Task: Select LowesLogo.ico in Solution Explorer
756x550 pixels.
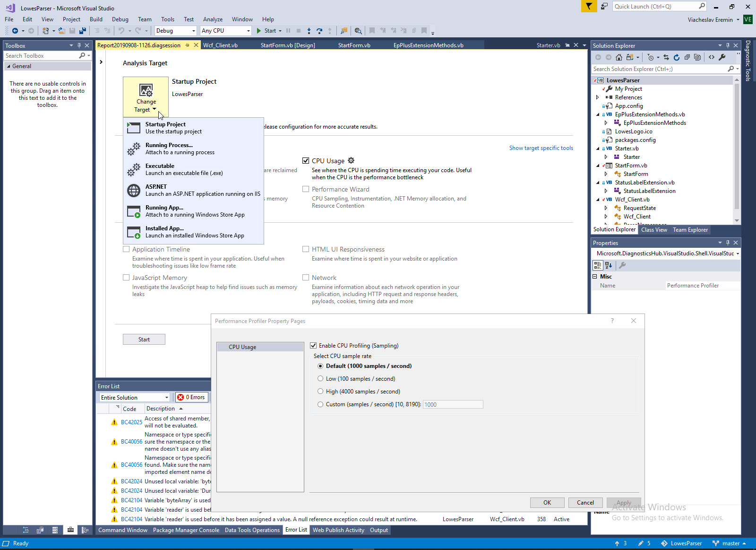Action: pyautogui.click(x=634, y=131)
